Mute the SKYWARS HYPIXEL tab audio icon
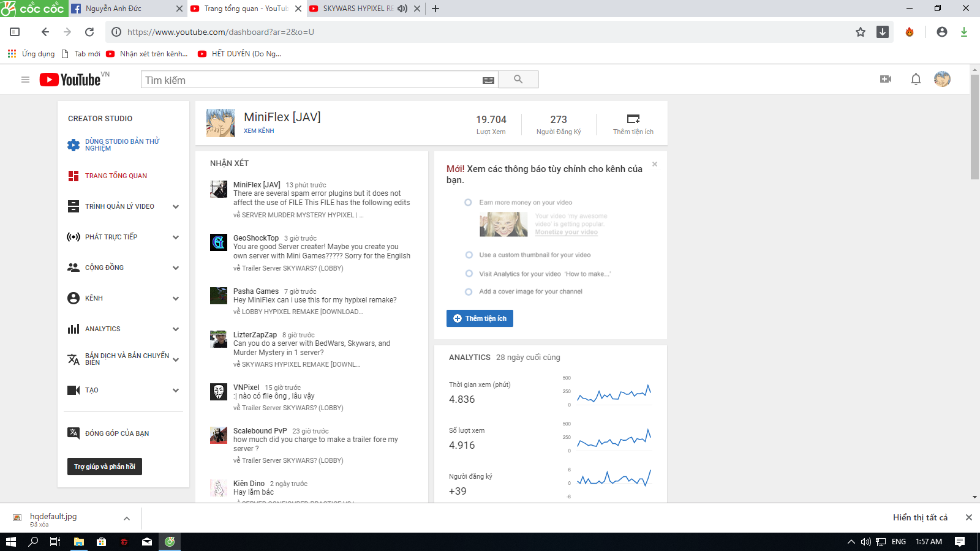The width and height of the screenshot is (980, 551). click(x=402, y=9)
